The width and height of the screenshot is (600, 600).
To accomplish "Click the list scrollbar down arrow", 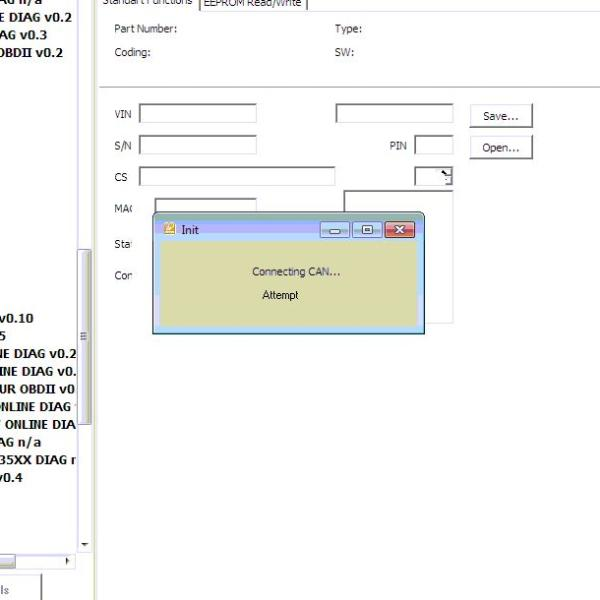I will (84, 544).
